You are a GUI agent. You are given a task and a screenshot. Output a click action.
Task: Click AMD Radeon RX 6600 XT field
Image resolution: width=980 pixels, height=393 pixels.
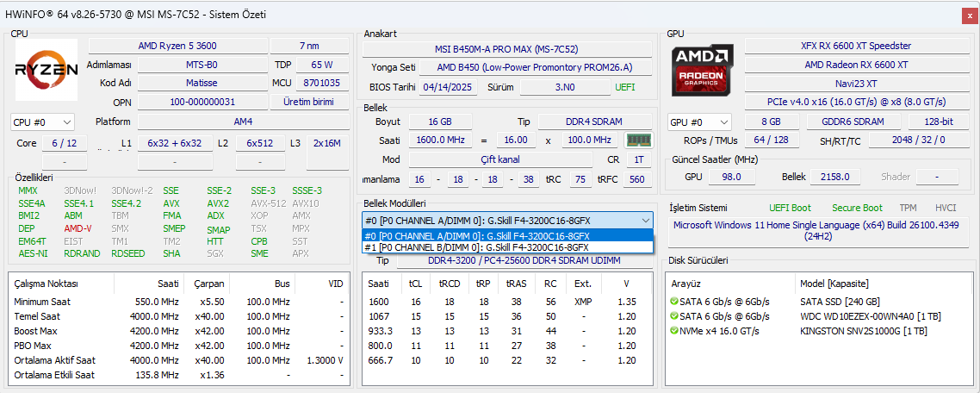click(856, 65)
